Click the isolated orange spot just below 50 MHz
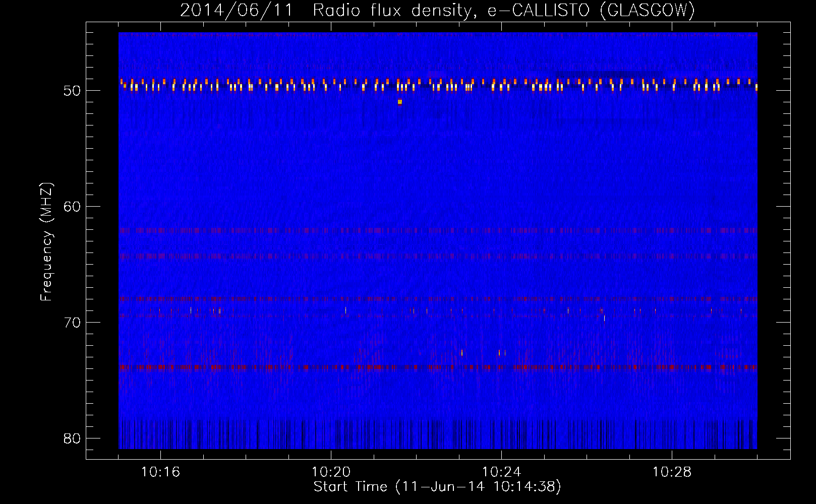816x504 pixels. click(x=400, y=102)
